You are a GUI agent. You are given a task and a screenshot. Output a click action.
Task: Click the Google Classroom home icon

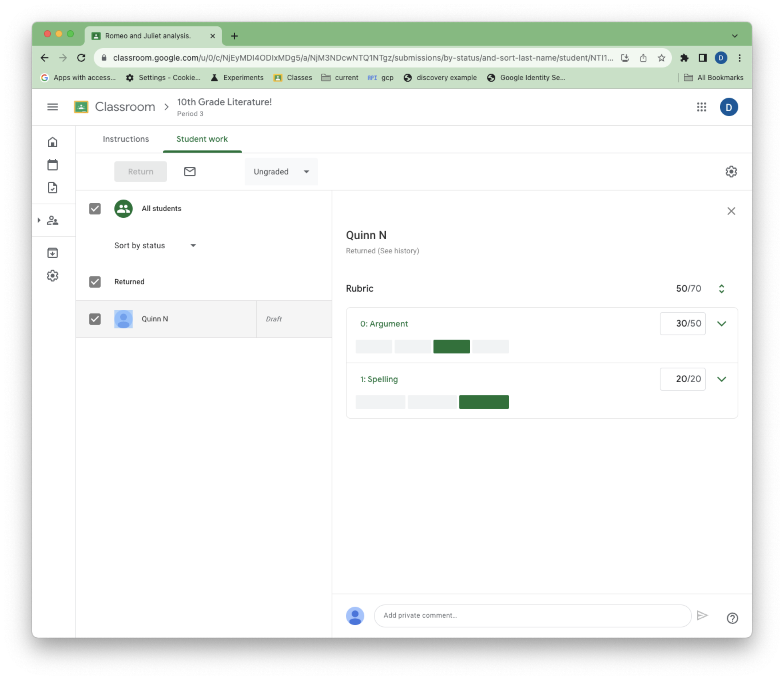[x=53, y=142]
